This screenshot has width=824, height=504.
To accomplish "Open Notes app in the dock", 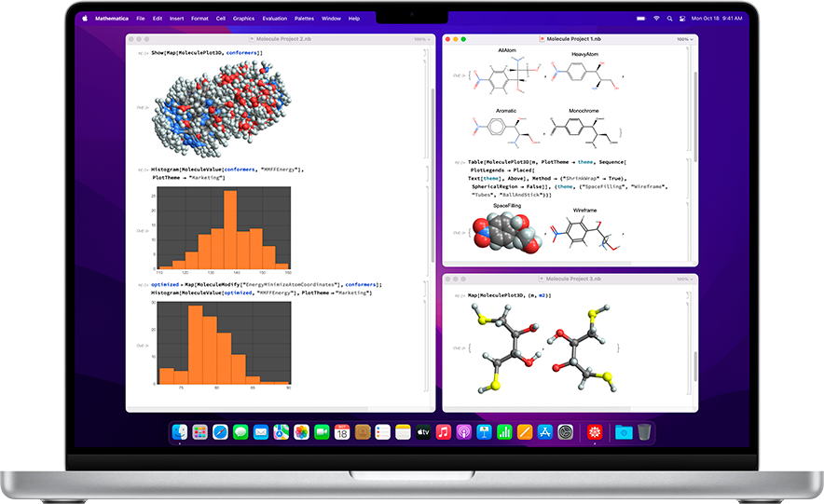I will coord(403,432).
